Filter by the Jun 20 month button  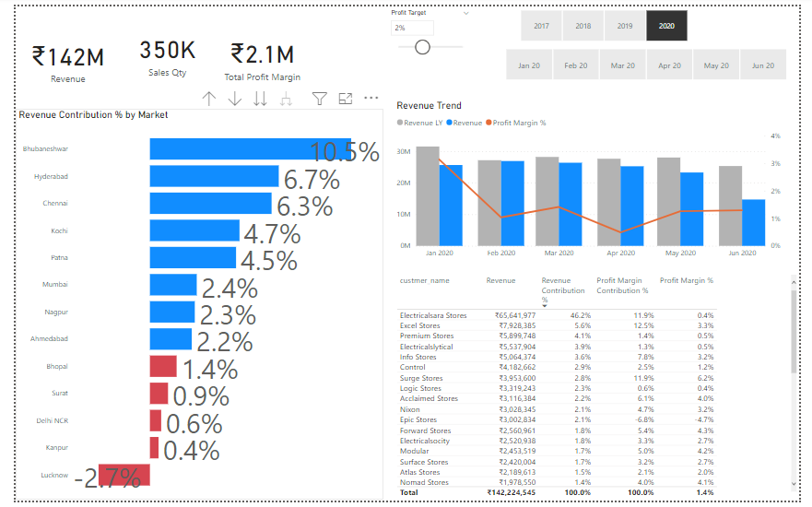[763, 65]
